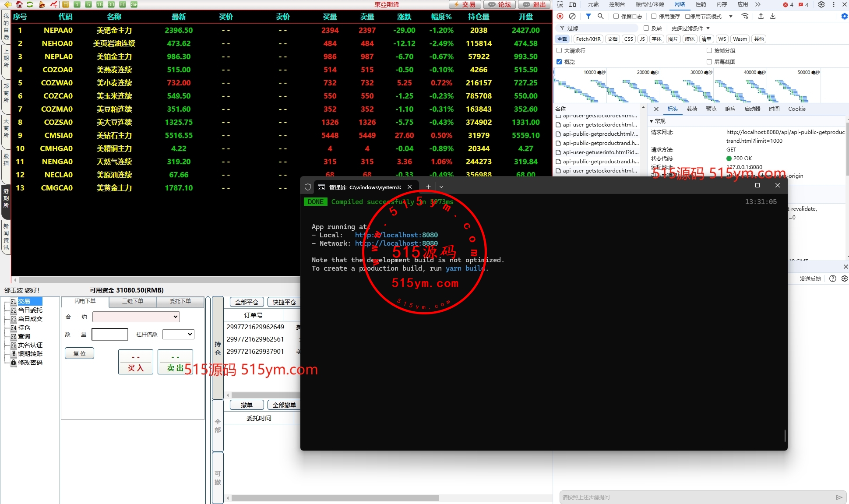Expand the 已停用节流模式 throttling dropdown
This screenshot has height=504, width=849.
(x=730, y=16)
